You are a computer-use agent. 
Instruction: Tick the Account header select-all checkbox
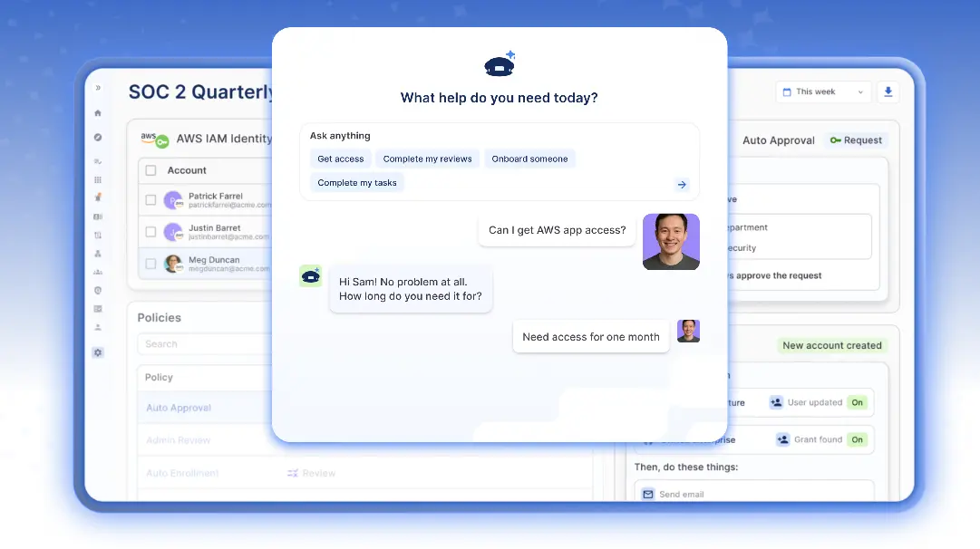[150, 170]
